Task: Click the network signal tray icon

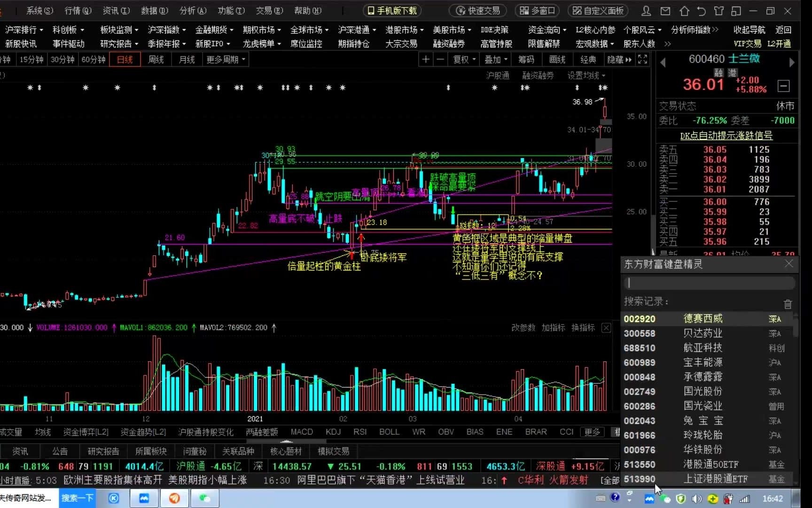Action: 744,499
